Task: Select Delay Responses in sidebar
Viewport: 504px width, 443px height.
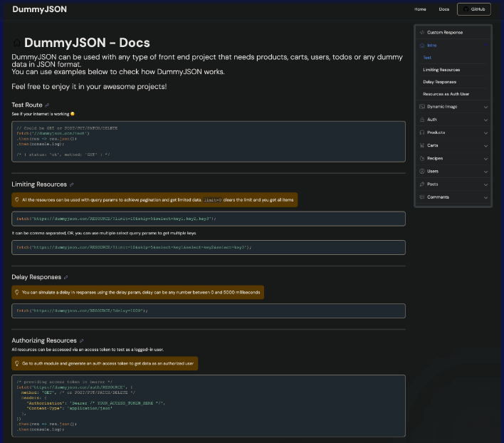Action: coord(439,82)
